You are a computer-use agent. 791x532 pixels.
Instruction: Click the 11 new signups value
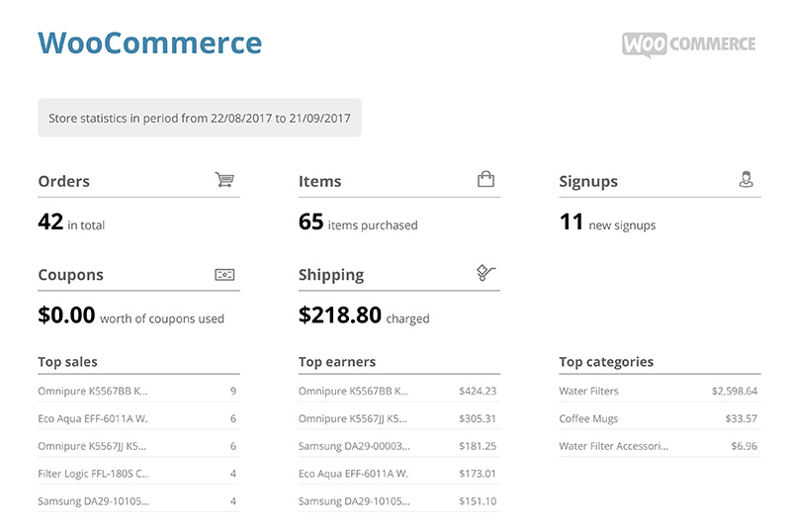(x=571, y=222)
